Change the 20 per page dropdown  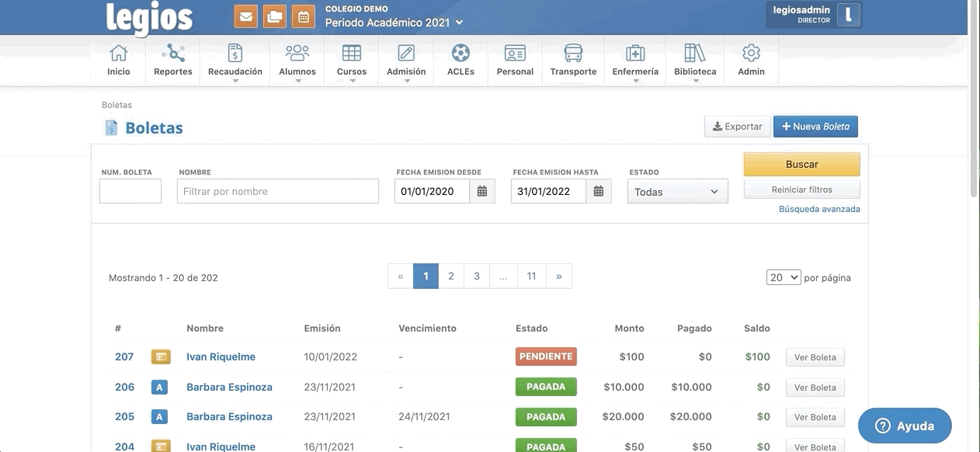784,277
